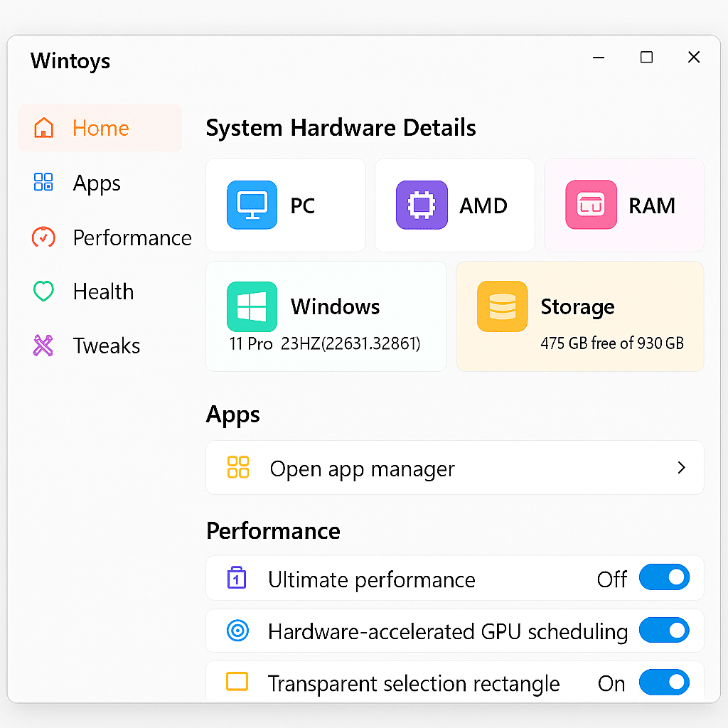Click the AMD processor chip icon
The image size is (728, 728).
coord(422,205)
